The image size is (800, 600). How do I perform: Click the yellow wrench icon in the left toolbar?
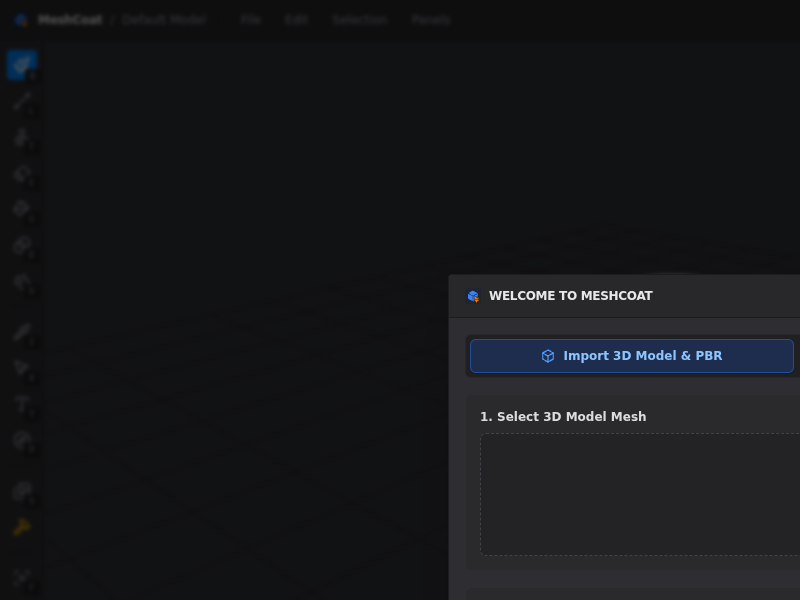[x=21, y=527]
